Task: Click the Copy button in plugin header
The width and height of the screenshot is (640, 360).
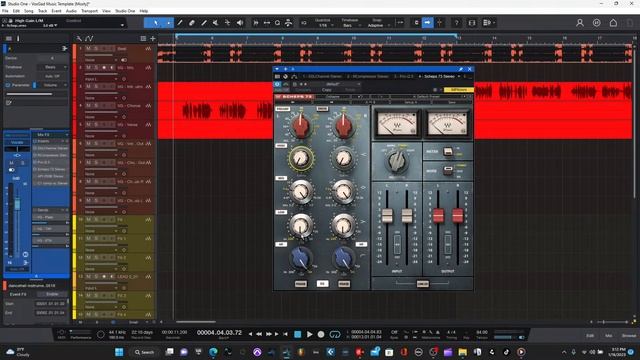Action: click(x=327, y=90)
